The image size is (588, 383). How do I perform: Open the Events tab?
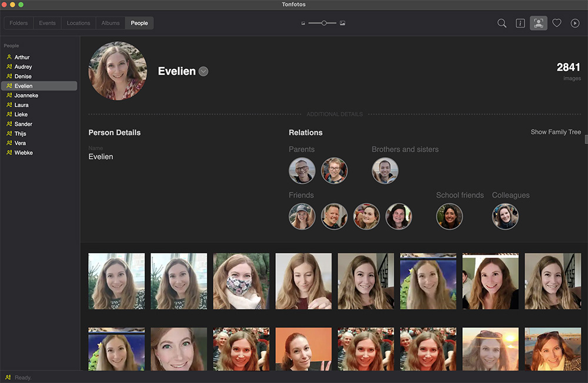tap(47, 24)
